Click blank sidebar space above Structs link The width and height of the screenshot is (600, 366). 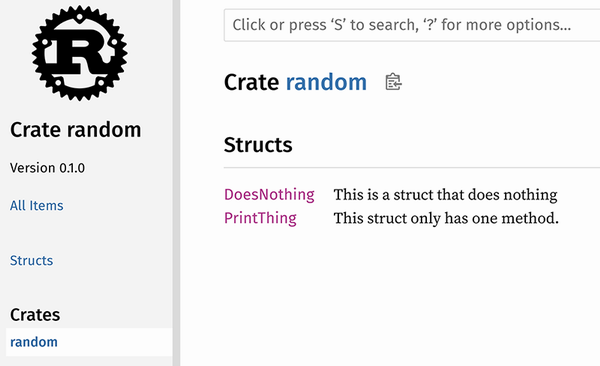pyautogui.click(x=86, y=234)
